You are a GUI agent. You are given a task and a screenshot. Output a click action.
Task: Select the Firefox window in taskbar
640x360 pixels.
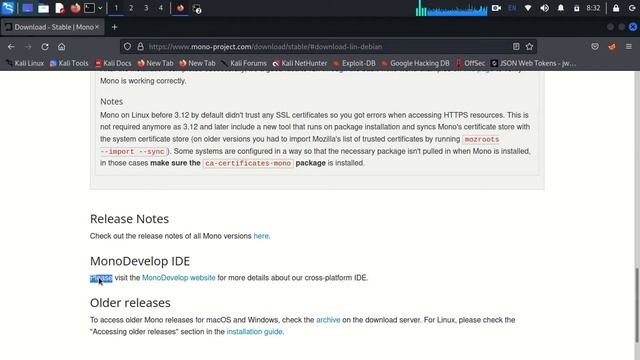coord(180,8)
